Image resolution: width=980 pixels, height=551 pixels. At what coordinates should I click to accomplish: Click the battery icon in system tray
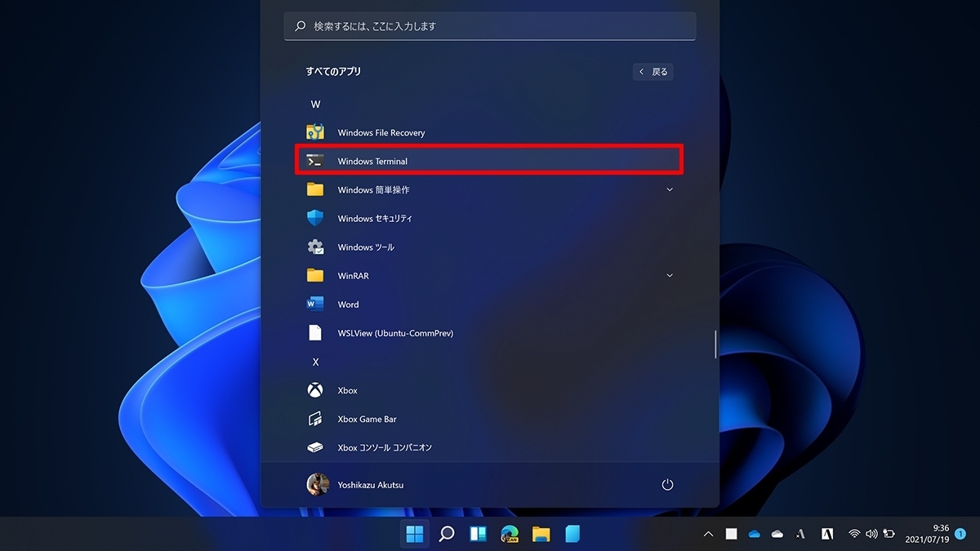click(x=889, y=534)
